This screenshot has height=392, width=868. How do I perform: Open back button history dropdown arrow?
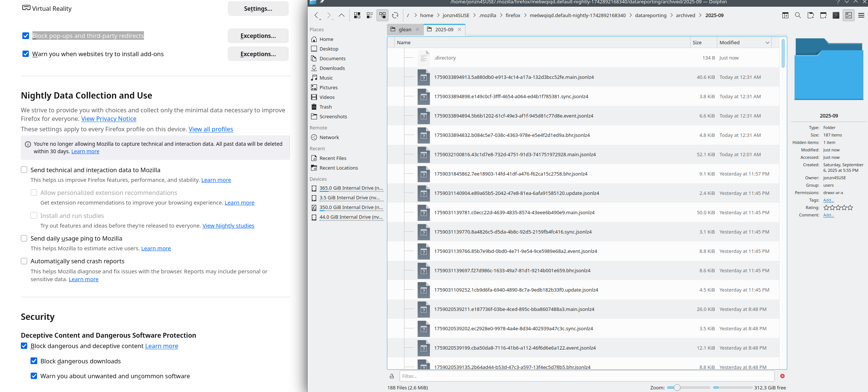pos(320,19)
